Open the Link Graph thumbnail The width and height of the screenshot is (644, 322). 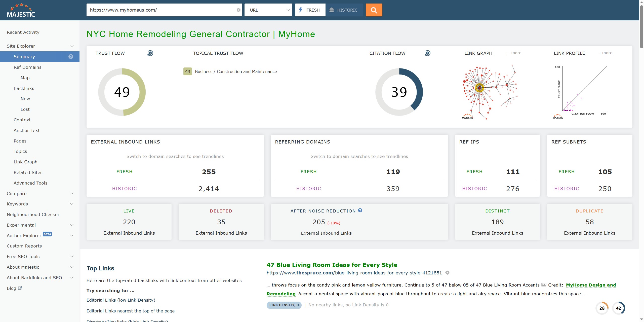click(x=490, y=92)
